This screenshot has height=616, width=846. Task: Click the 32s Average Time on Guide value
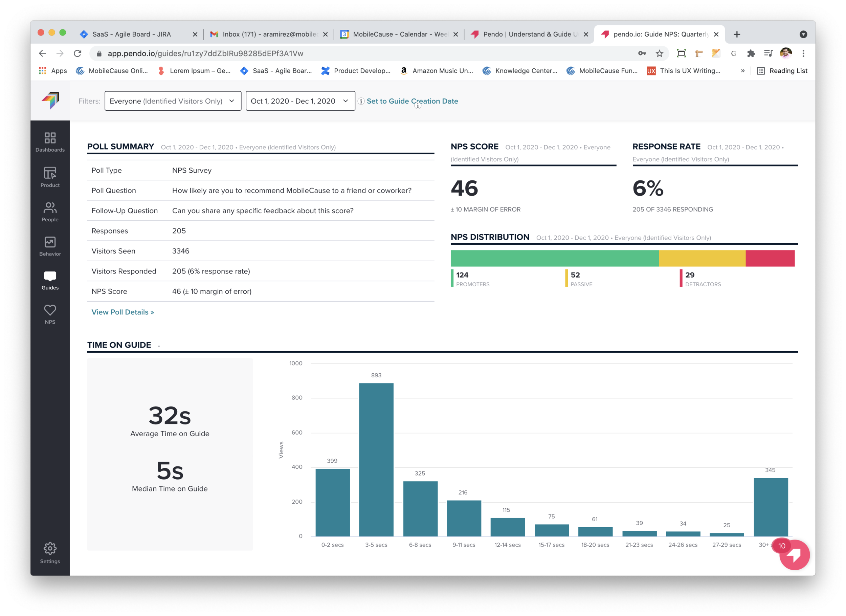pos(170,416)
